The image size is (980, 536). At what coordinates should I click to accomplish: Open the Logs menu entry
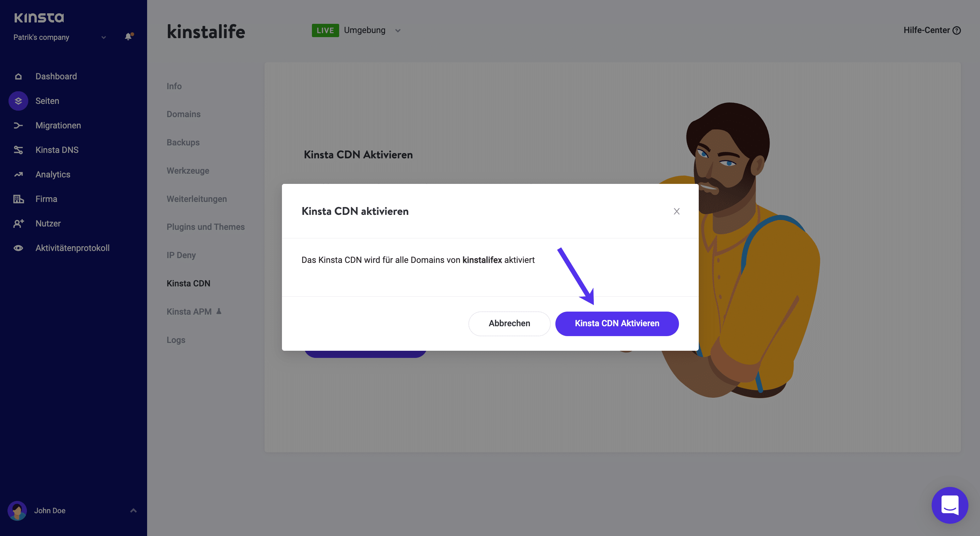coord(175,340)
